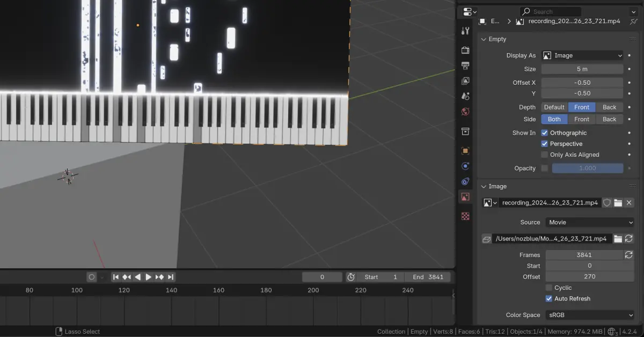Image resolution: width=644 pixels, height=337 pixels.
Task: Set Depth to Back
Action: click(609, 107)
